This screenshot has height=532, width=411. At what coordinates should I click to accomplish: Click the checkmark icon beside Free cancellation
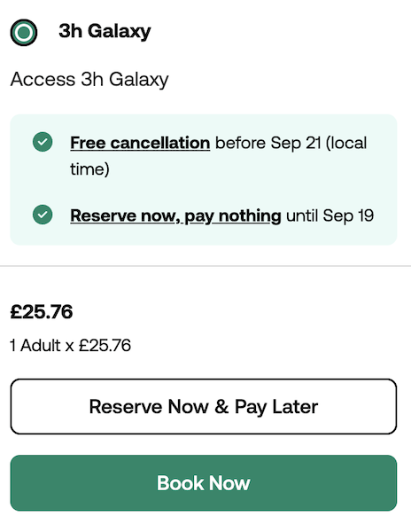43,142
